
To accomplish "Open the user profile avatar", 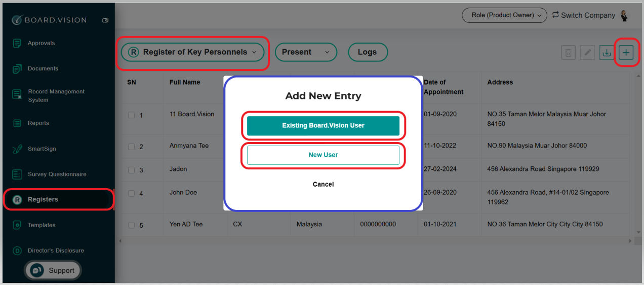I will 624,15.
